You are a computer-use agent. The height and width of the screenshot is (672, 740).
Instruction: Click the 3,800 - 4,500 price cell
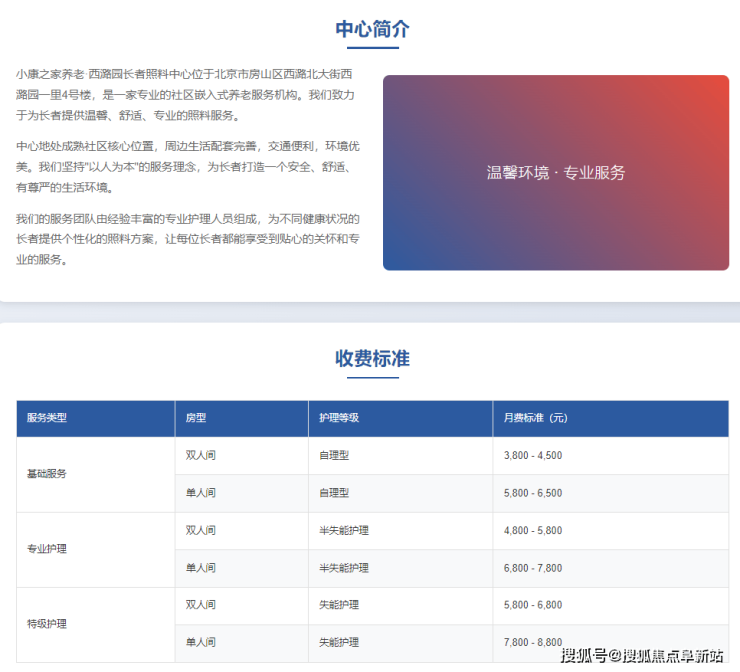point(532,455)
